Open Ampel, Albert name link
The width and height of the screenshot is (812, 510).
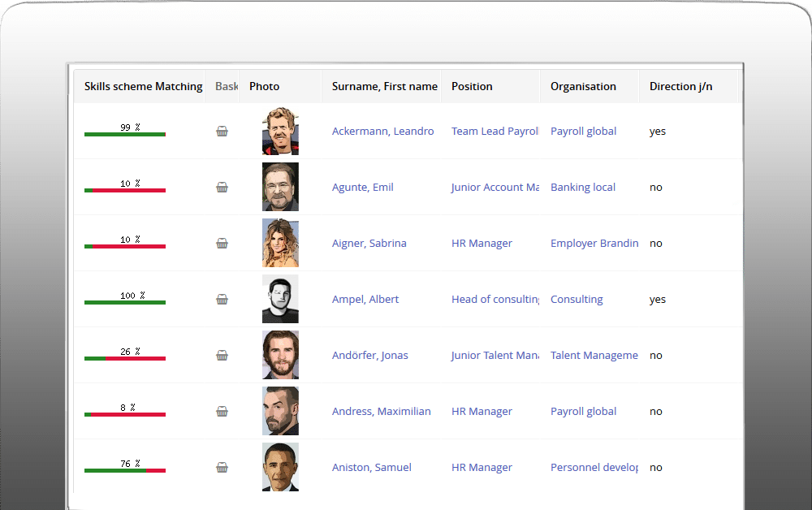coord(365,300)
